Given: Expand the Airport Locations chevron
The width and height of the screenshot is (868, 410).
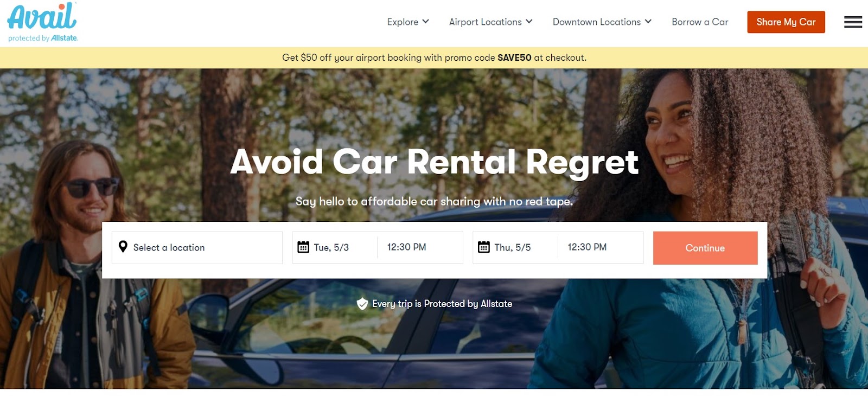Looking at the screenshot, I should (529, 22).
